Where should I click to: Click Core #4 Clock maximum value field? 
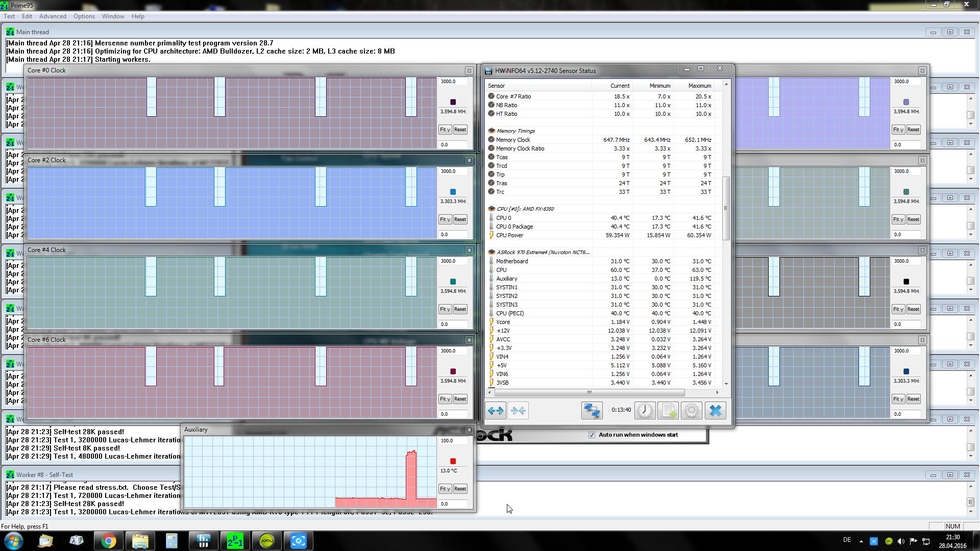(452, 261)
